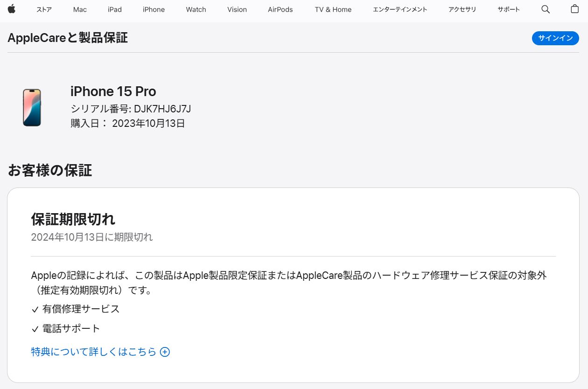The height and width of the screenshot is (389, 588).
Task: Click the iPhone 15 Pro product image
Action: [32, 108]
